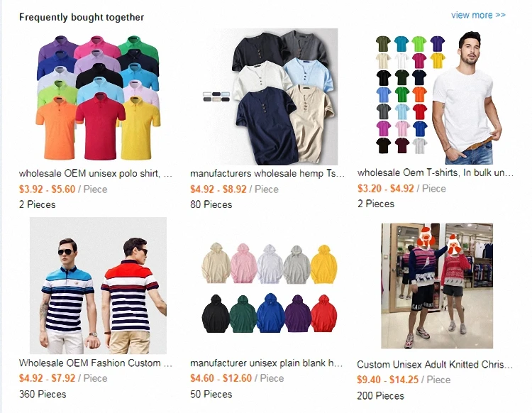Open 'wholesale OEM unisex polo shirt' title link
The width and height of the screenshot is (532, 413).
[x=95, y=173]
